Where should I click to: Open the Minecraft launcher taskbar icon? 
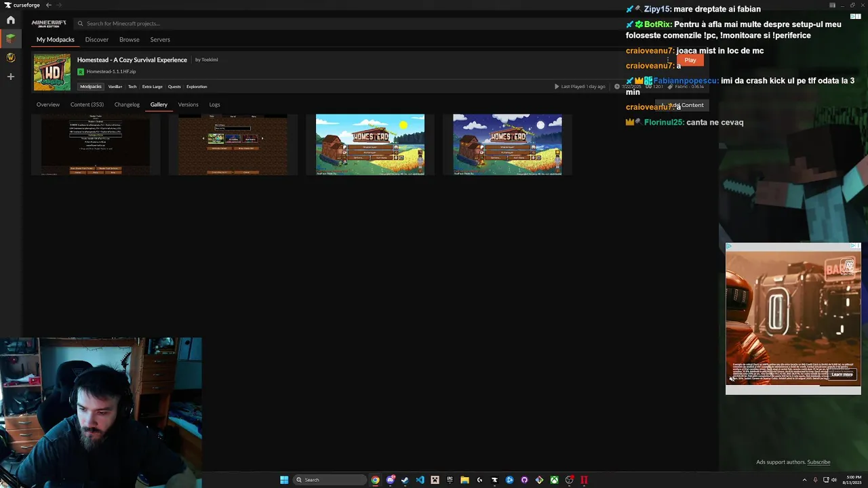[435, 480]
